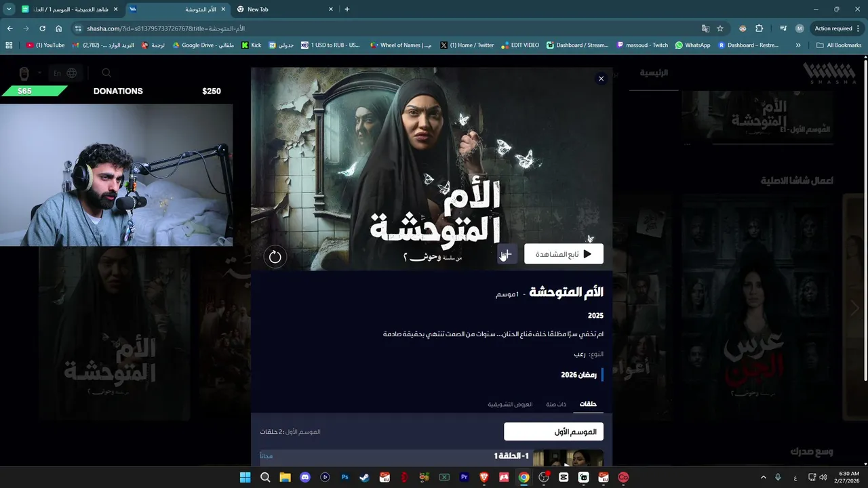Image resolution: width=868 pixels, height=488 pixels.
Task: Open the YouTube bookmark
Action: pos(45,45)
